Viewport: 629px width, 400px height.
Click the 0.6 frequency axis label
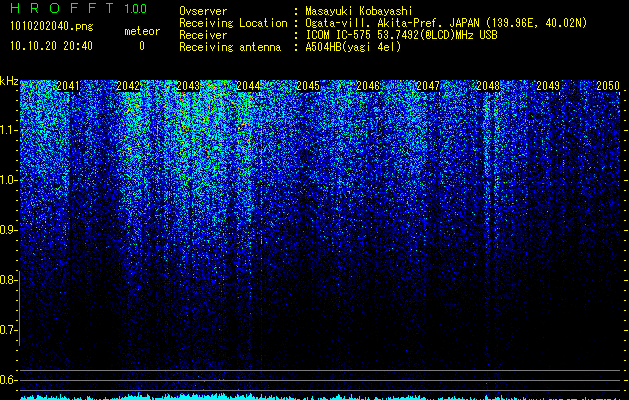click(9, 380)
